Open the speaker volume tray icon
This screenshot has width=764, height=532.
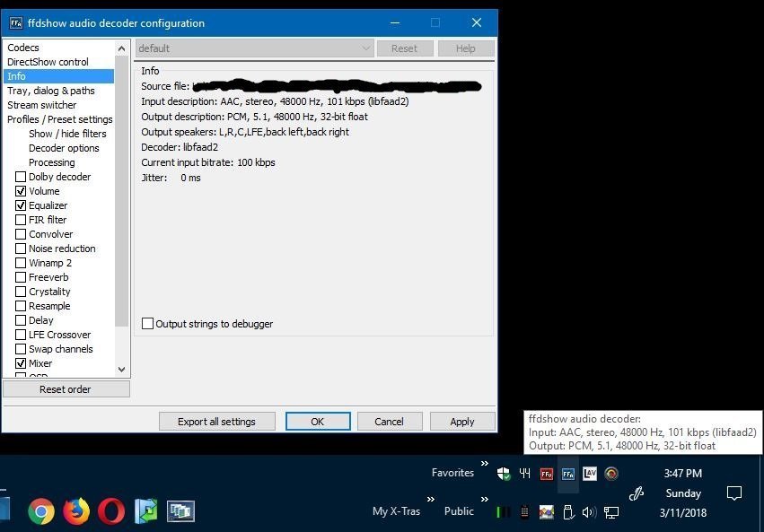[x=590, y=512]
